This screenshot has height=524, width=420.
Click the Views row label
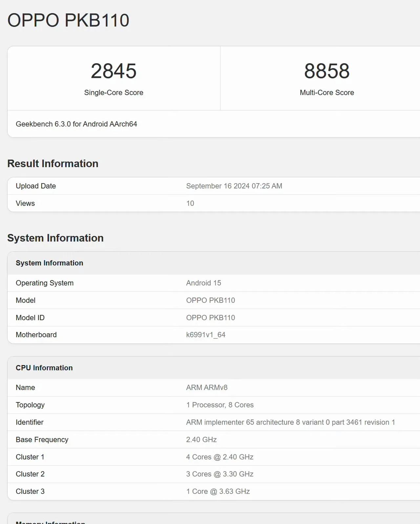[x=25, y=203]
